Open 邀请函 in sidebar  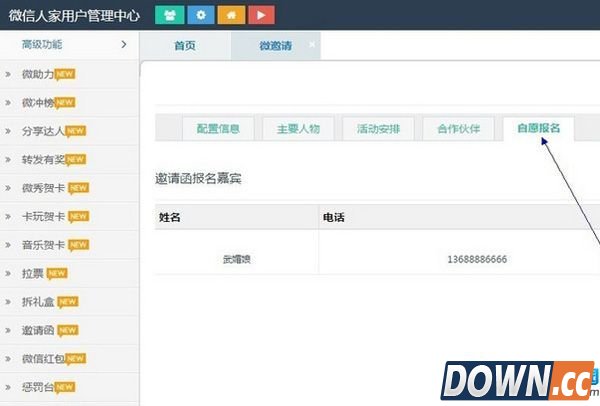38,330
